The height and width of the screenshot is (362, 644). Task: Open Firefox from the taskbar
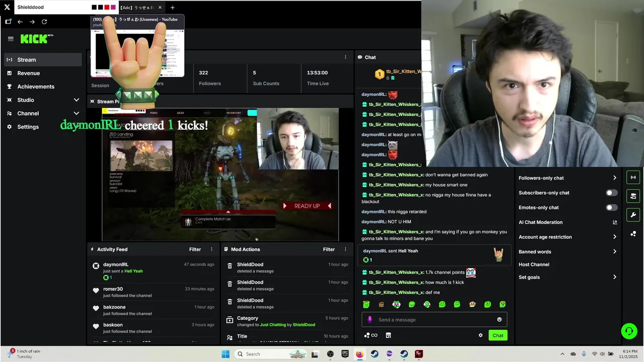[359, 354]
